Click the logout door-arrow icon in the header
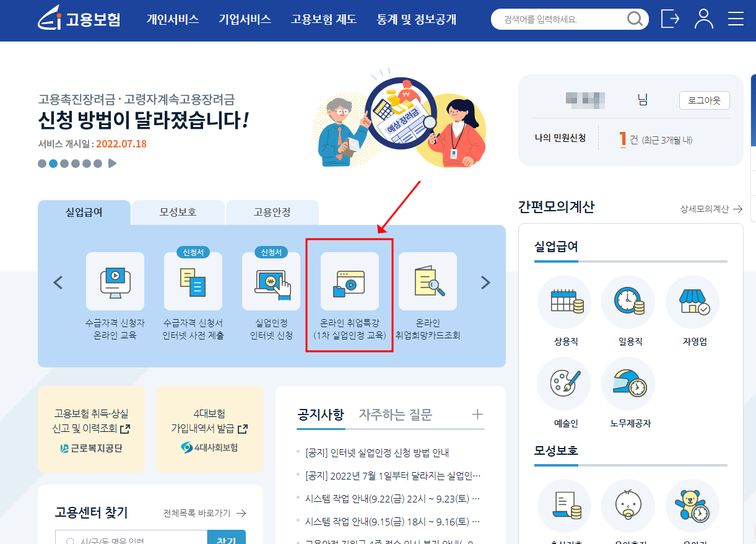Image resolution: width=756 pixels, height=544 pixels. pyautogui.click(x=670, y=19)
